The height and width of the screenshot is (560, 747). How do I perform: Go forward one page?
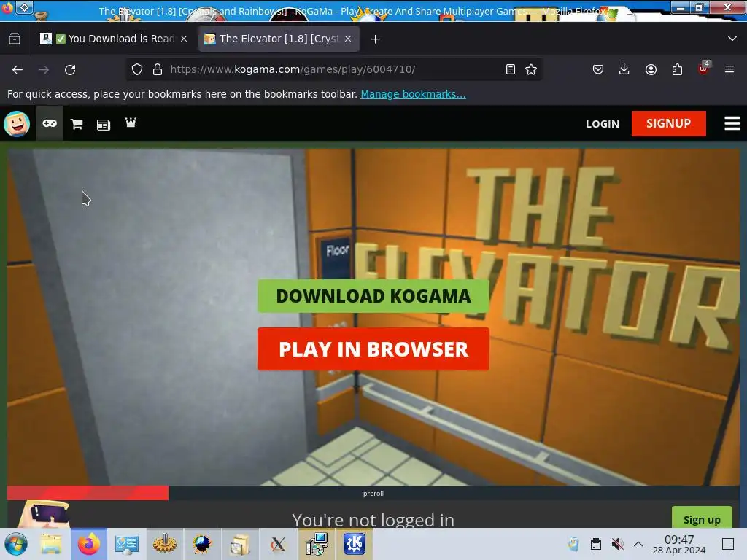44,69
